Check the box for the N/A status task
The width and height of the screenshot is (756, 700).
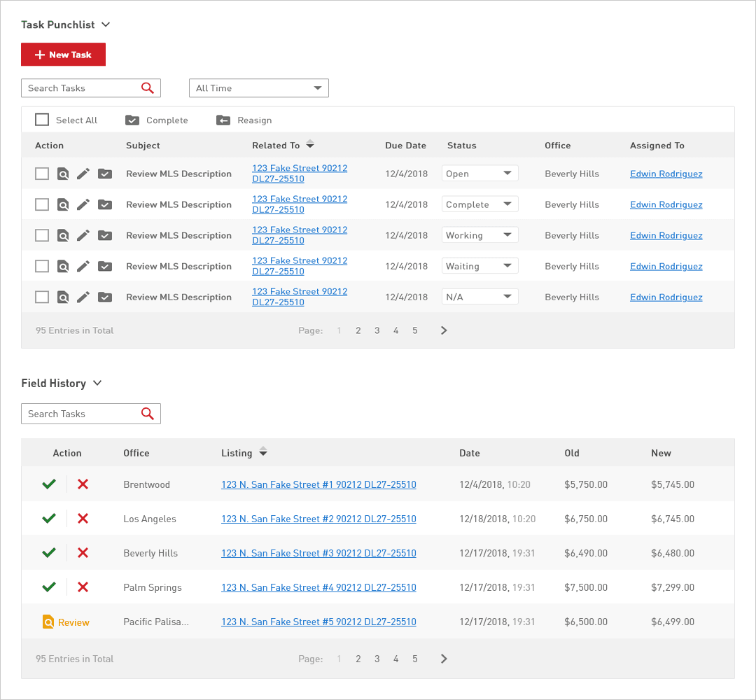coord(42,297)
